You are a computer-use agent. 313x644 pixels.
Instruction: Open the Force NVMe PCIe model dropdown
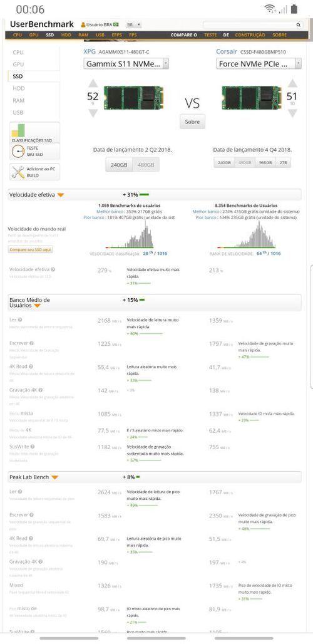[259, 64]
